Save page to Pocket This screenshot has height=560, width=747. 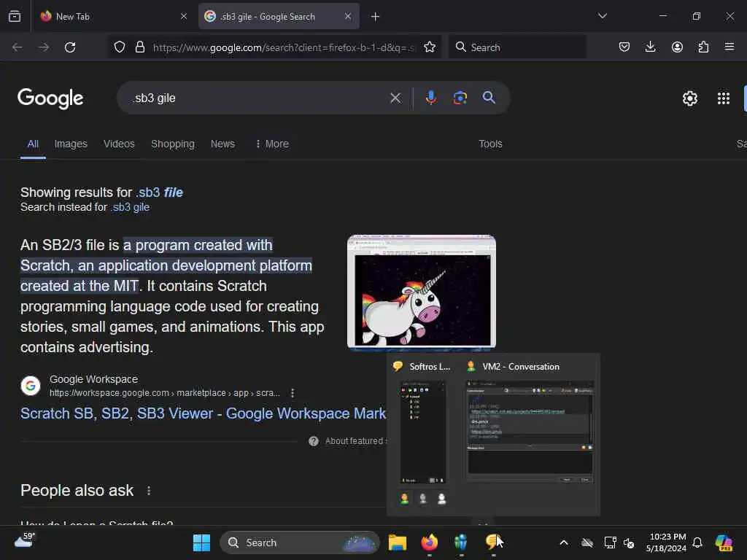[624, 47]
